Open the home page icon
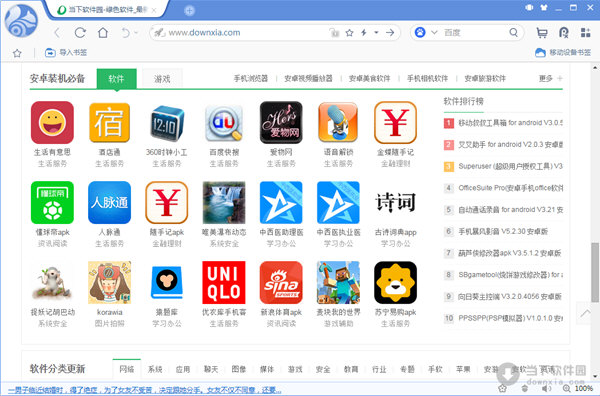Screen dimensions: 600x396 tap(103, 33)
